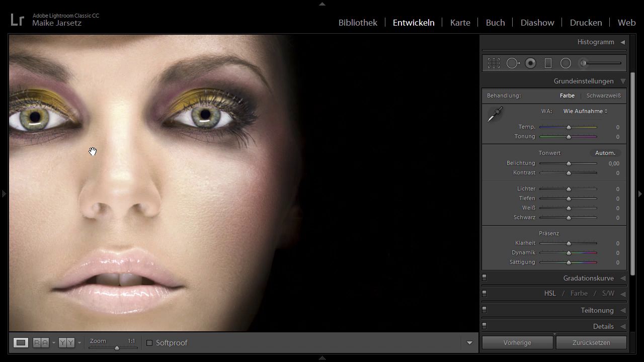Toggle the Teiltonung panel on/off switch
Image resolution: width=644 pixels, height=362 pixels.
[x=485, y=310]
